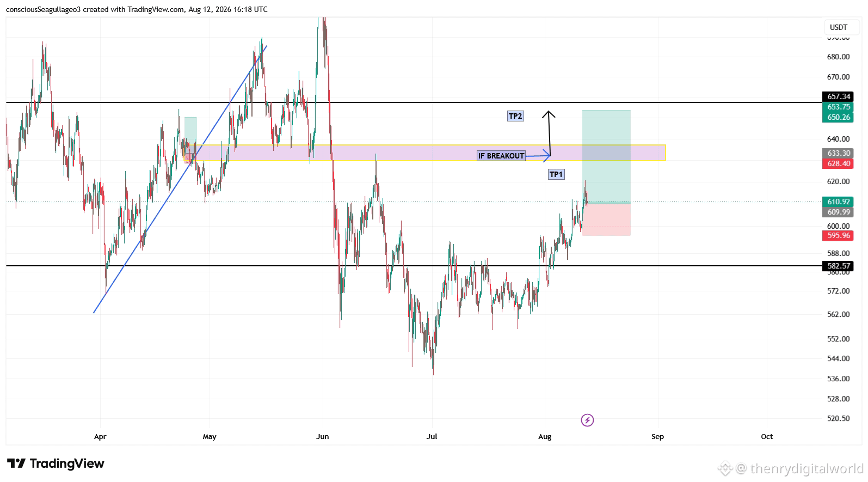Click the 572.00 price axis value
Viewport: 868px width, 482px height.
[x=838, y=291]
